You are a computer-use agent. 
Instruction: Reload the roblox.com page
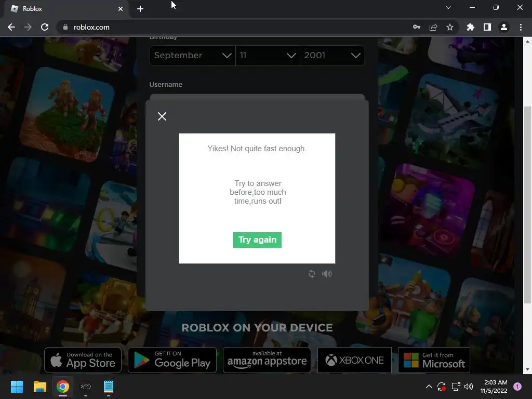[45, 27]
